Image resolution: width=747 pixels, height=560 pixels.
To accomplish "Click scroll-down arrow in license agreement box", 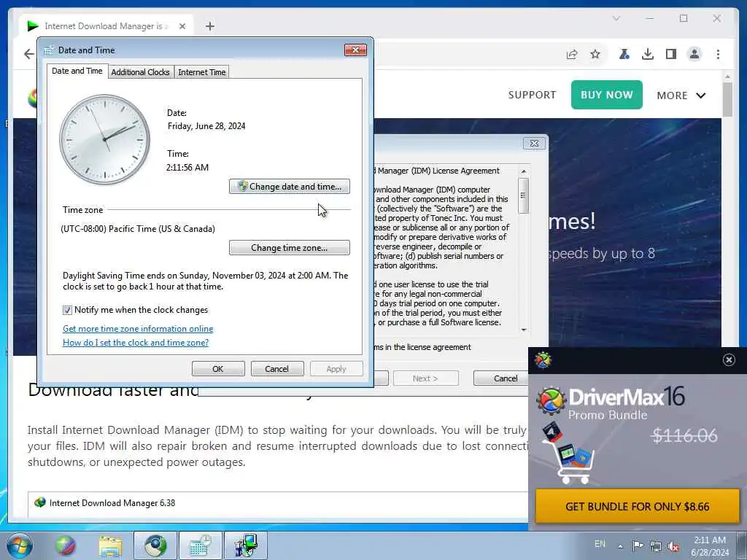I will (524, 330).
